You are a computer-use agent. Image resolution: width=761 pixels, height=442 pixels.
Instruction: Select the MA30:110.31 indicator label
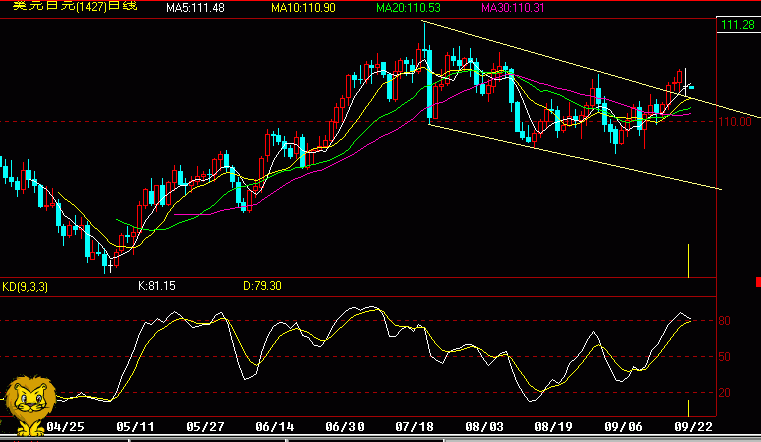click(x=513, y=8)
